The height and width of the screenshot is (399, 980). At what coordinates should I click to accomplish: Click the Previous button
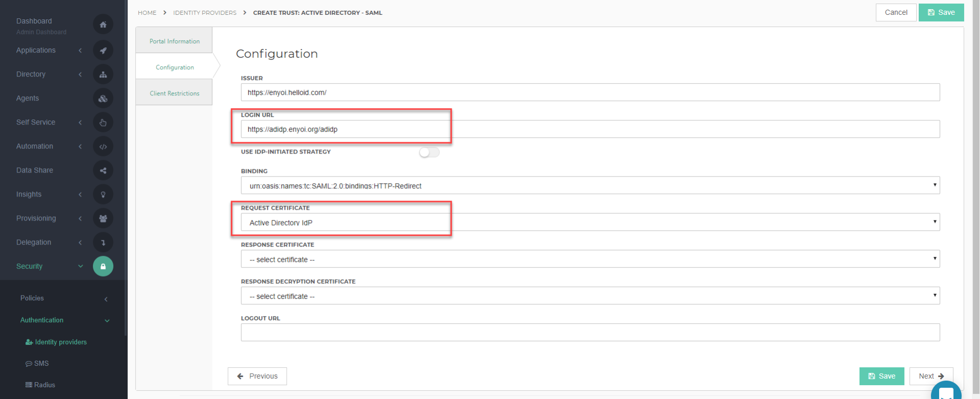pos(257,376)
